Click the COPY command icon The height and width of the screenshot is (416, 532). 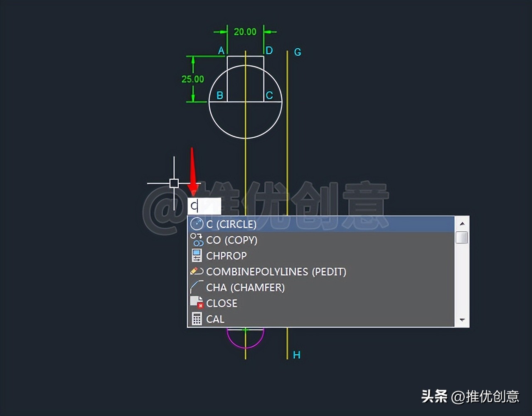(x=196, y=240)
